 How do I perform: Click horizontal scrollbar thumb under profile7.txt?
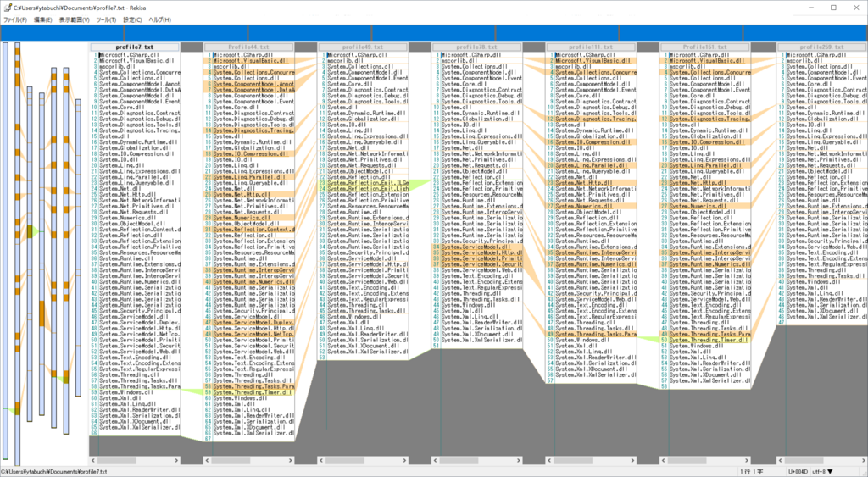click(x=117, y=460)
